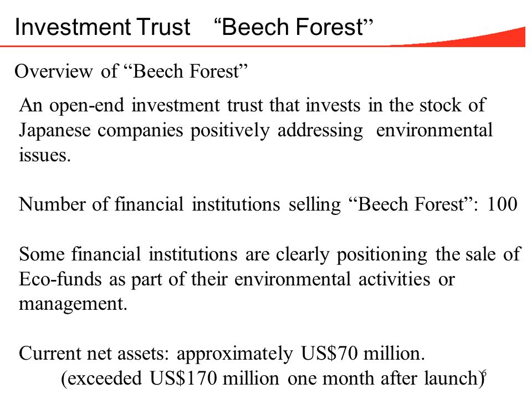The height and width of the screenshot is (399, 532).
Task: Click the line 'Some financial institutions are clearly positioning'
Action: pyautogui.click(x=223, y=254)
